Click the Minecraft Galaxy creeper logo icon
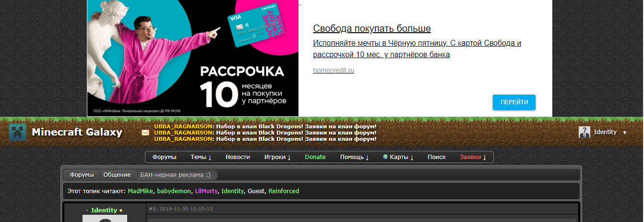This screenshot has width=644, height=222. click(18, 133)
